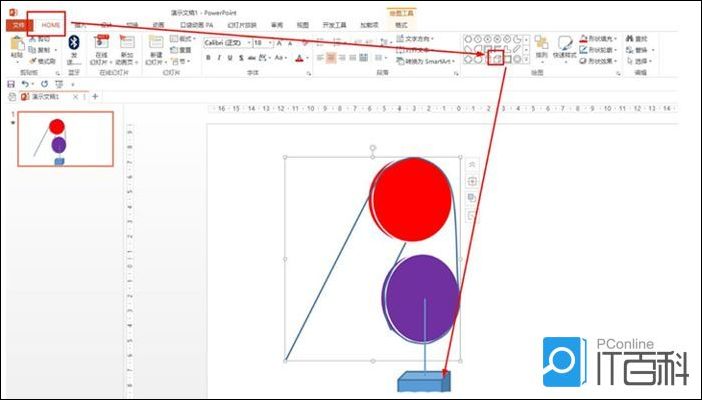Select the cube shape in gallery
Screen dimensions: 702x400
(x=496, y=59)
